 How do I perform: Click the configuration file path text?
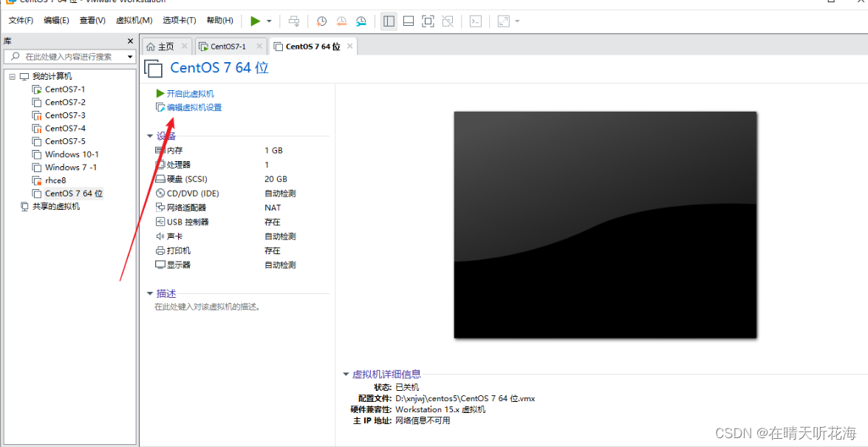click(x=465, y=398)
